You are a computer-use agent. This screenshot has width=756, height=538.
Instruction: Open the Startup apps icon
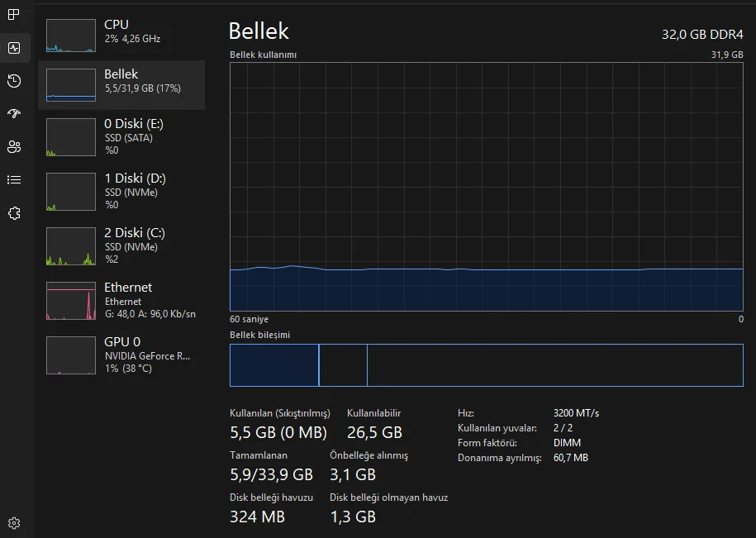pyautogui.click(x=14, y=113)
